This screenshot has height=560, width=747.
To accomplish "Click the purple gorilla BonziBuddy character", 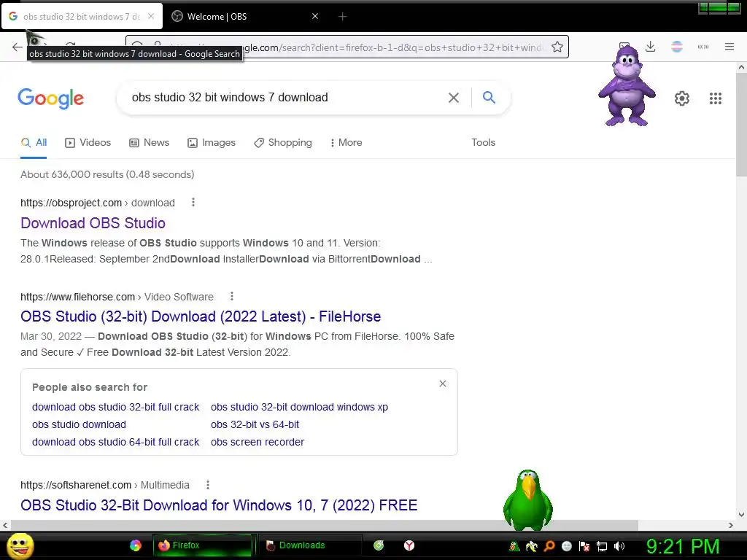I will coord(627,86).
